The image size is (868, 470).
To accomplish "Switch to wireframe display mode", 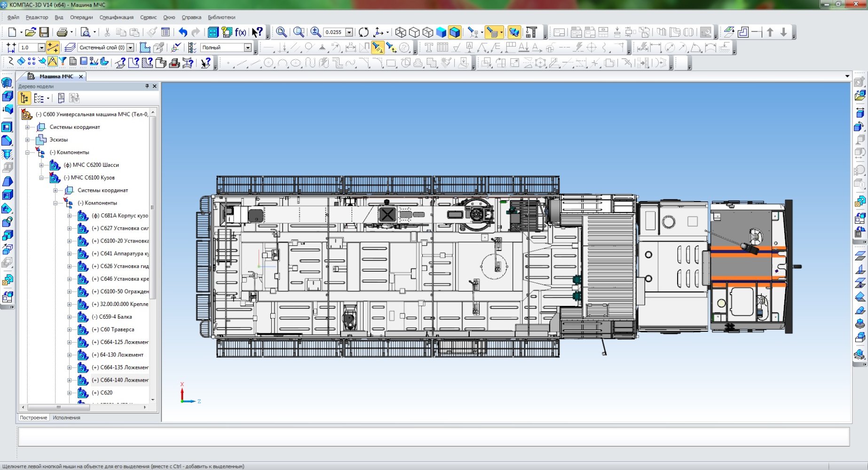I will point(401,32).
